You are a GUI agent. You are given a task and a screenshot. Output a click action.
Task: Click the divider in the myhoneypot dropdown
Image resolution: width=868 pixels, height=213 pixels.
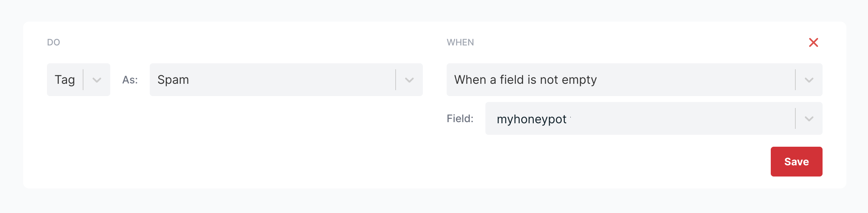[x=795, y=118]
